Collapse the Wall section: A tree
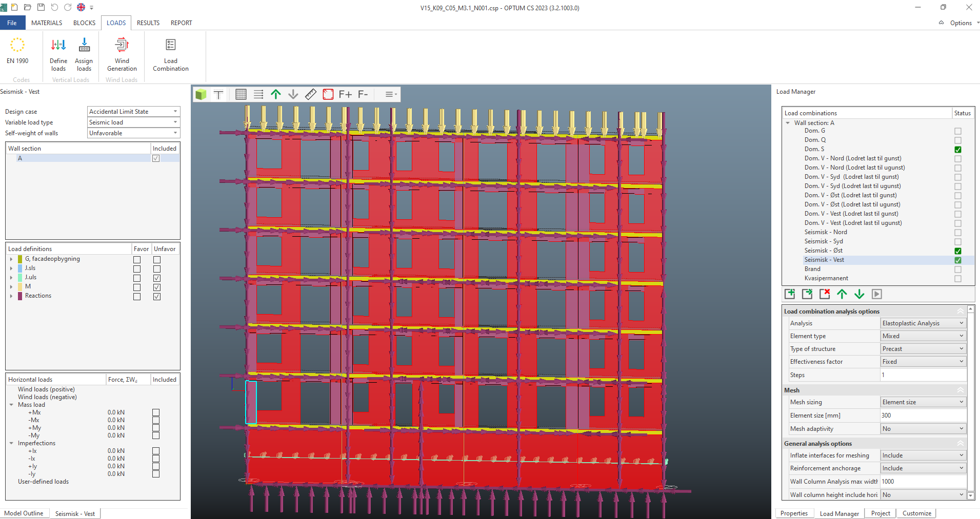This screenshot has height=519, width=980. (788, 122)
